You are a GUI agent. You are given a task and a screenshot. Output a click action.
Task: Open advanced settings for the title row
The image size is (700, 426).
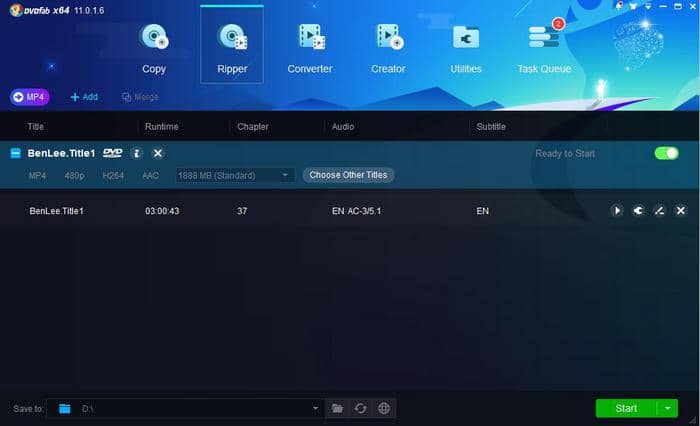[x=638, y=211]
